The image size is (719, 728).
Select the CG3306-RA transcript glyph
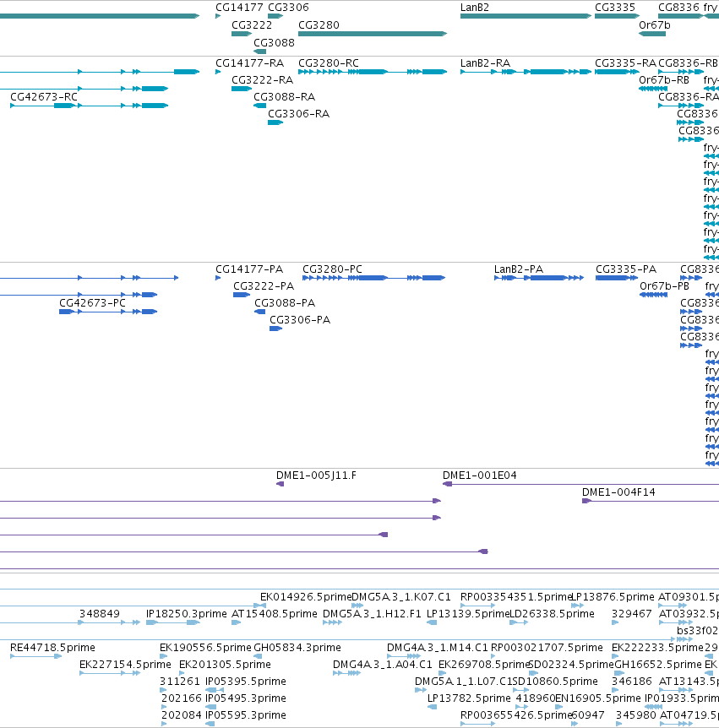(275, 122)
